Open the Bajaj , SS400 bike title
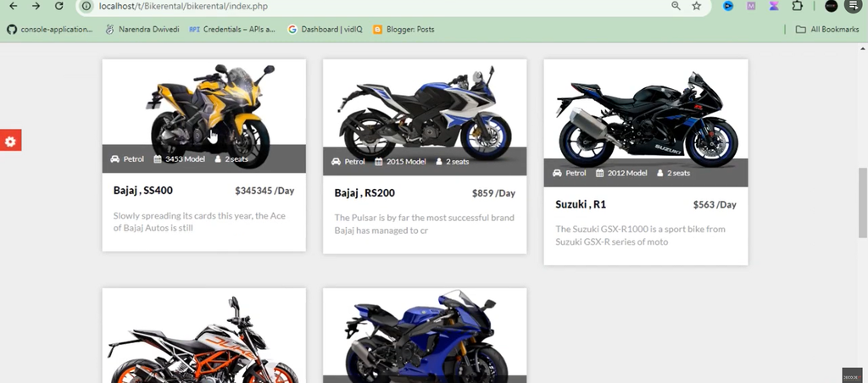Screen dimensions: 868x383 (x=142, y=191)
